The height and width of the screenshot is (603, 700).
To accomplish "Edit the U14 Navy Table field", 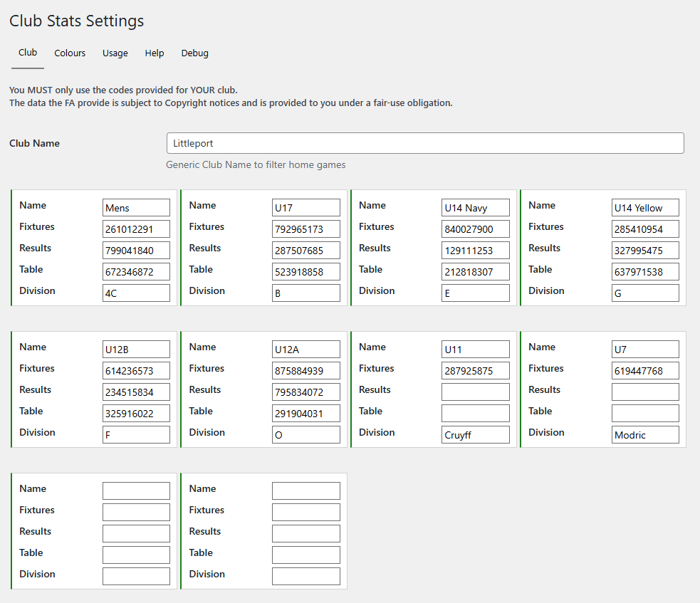I will tap(475, 272).
